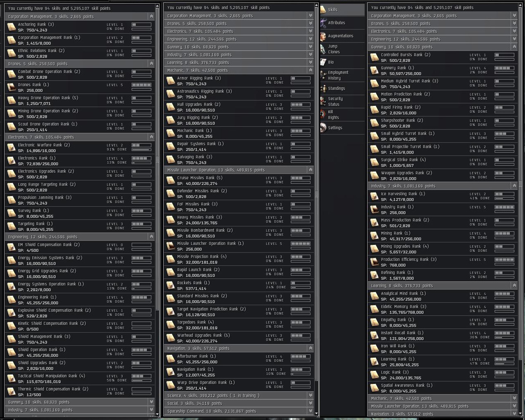Collapse the Drones group in left panel

click(x=151, y=64)
